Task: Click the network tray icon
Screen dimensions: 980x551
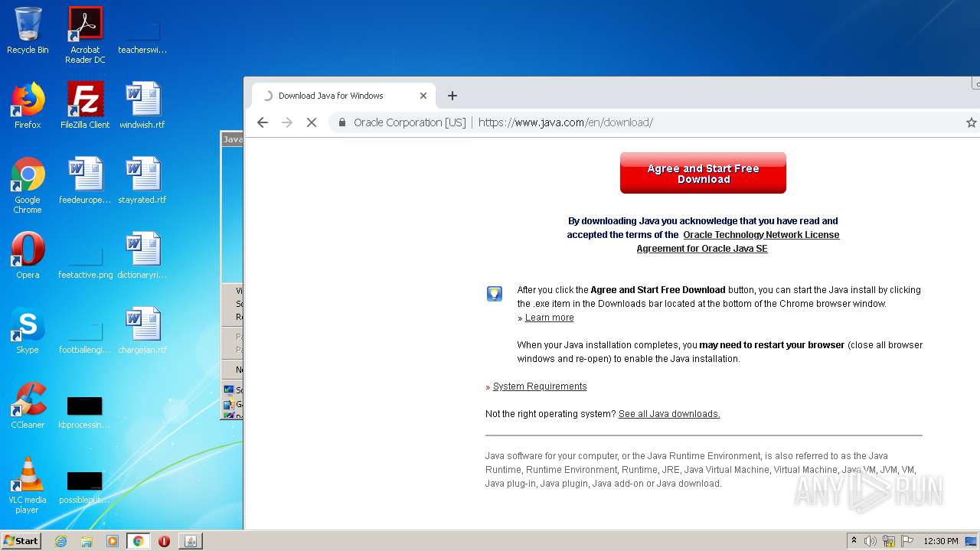Action: pyautogui.click(x=889, y=541)
